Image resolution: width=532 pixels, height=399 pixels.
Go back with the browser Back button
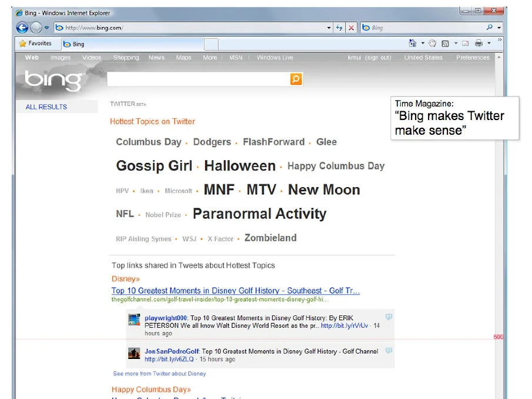tap(22, 28)
